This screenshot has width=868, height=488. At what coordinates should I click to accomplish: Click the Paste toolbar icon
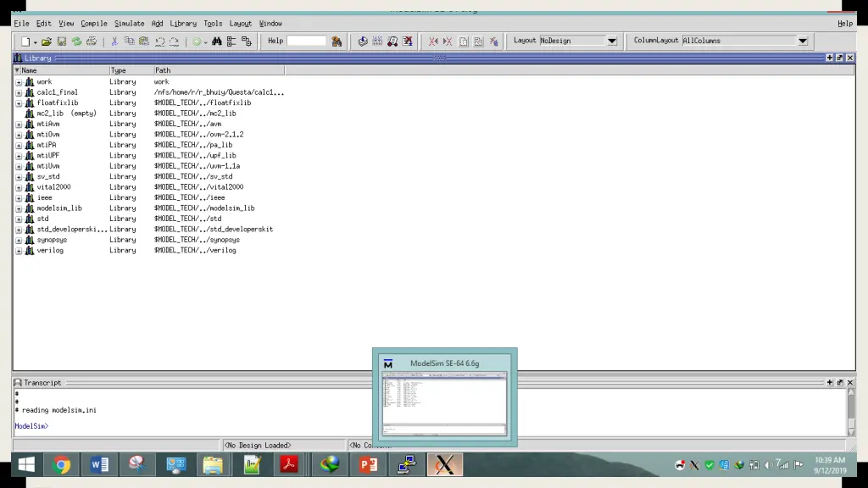[144, 42]
